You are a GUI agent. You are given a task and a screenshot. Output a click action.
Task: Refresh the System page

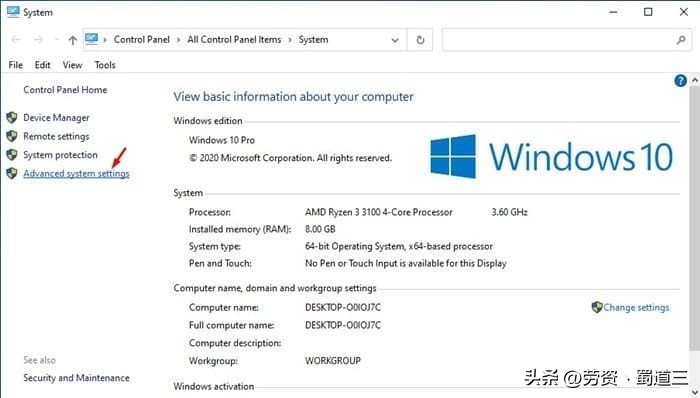click(x=420, y=40)
